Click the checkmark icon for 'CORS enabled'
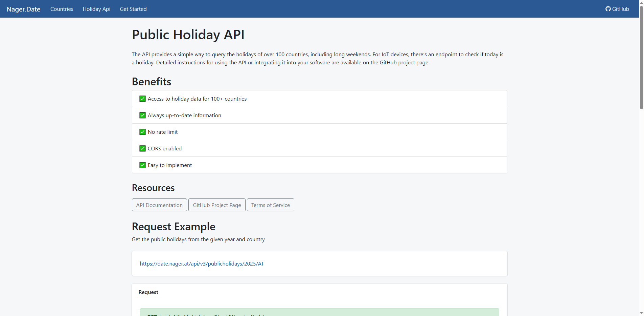644x316 pixels. (142, 148)
